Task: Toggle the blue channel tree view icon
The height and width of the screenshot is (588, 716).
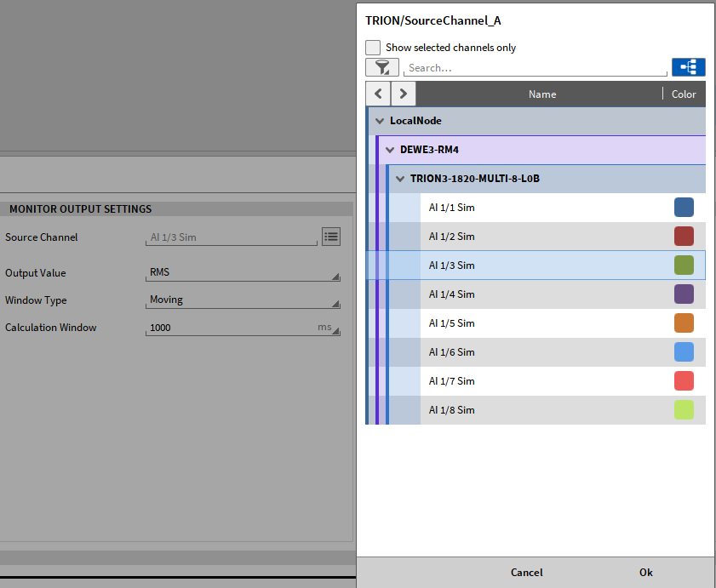Action: [688, 68]
